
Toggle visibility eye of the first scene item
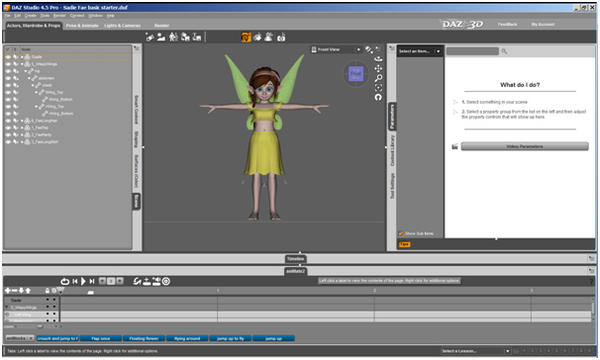click(8, 57)
